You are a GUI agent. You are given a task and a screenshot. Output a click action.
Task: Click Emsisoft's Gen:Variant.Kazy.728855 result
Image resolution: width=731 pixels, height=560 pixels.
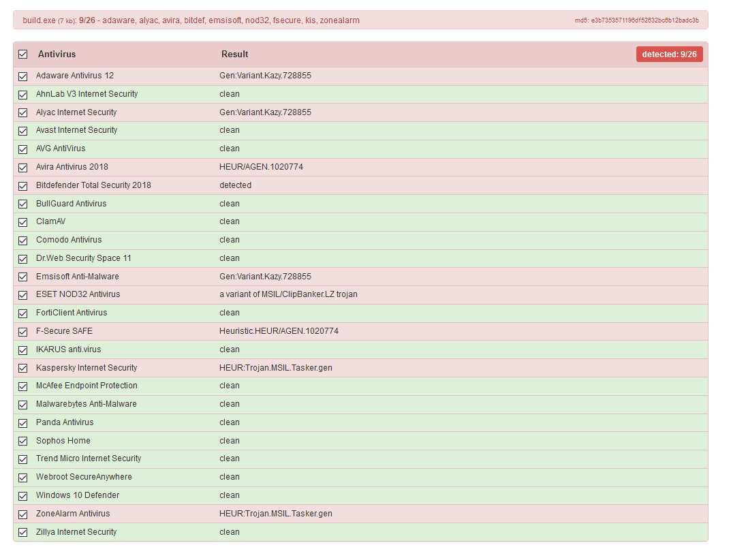click(265, 277)
